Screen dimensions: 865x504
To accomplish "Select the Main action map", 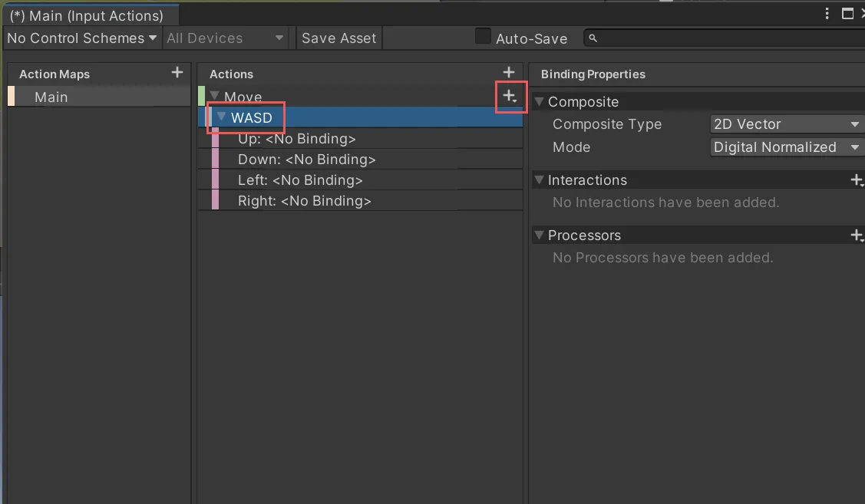I will coord(51,97).
